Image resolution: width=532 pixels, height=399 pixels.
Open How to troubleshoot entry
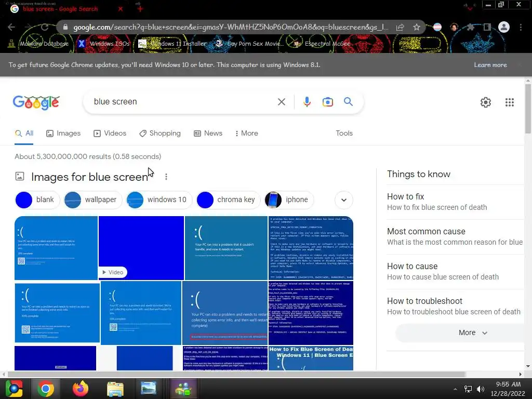pos(455,307)
